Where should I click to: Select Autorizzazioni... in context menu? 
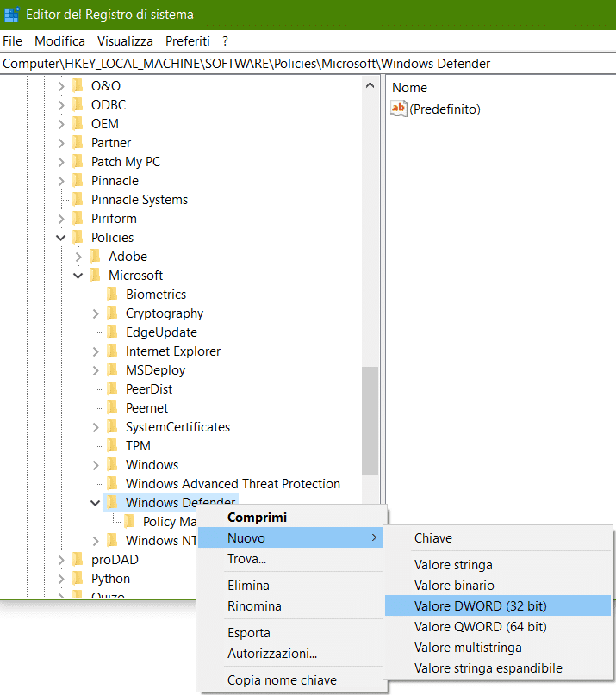click(272, 654)
